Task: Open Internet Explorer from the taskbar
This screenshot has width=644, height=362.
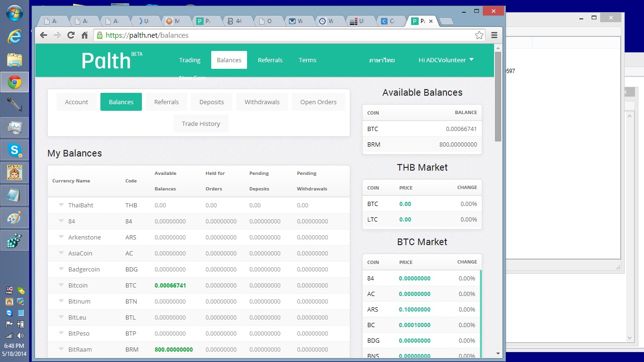Action: pos(15,37)
